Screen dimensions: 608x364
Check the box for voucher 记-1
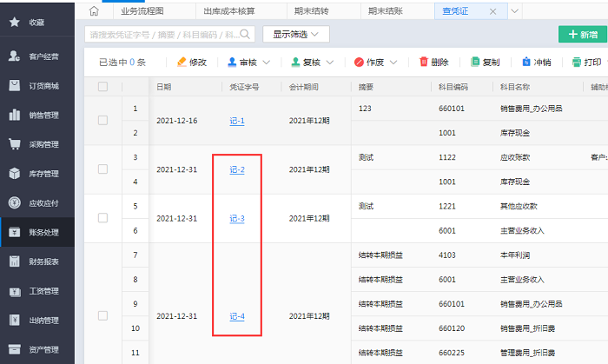point(103,121)
